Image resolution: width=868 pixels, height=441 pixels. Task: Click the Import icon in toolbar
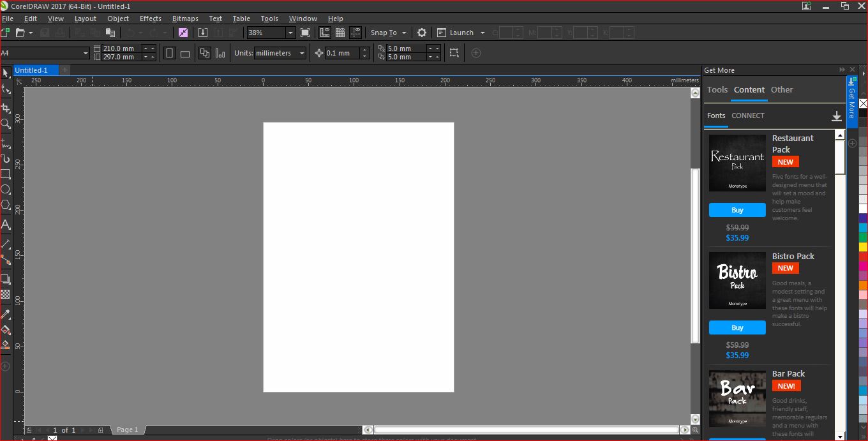(203, 33)
